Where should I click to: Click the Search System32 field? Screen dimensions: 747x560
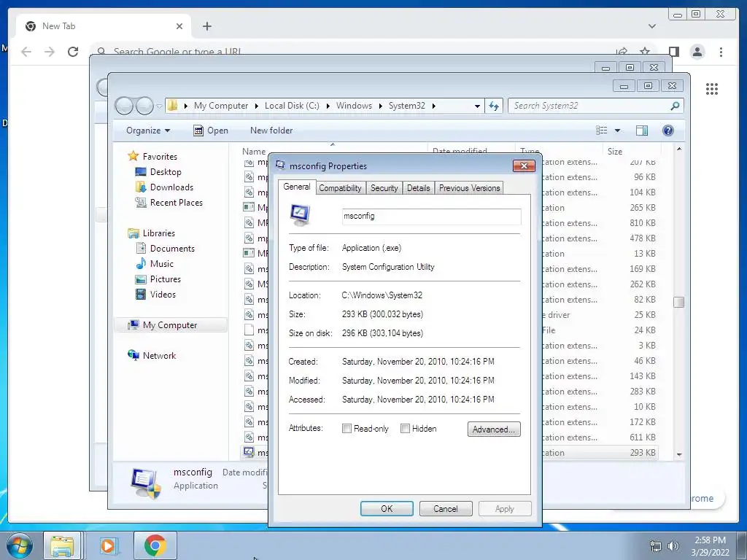pyautogui.click(x=591, y=106)
